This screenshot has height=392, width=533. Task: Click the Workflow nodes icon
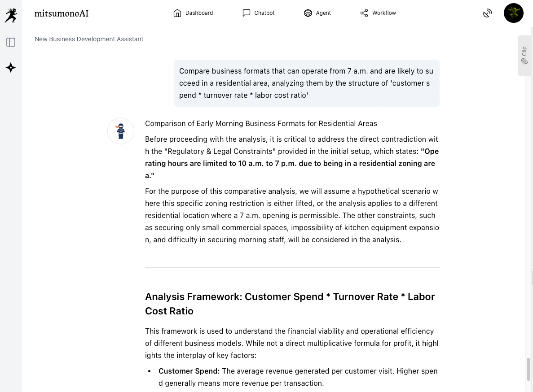pos(364,13)
